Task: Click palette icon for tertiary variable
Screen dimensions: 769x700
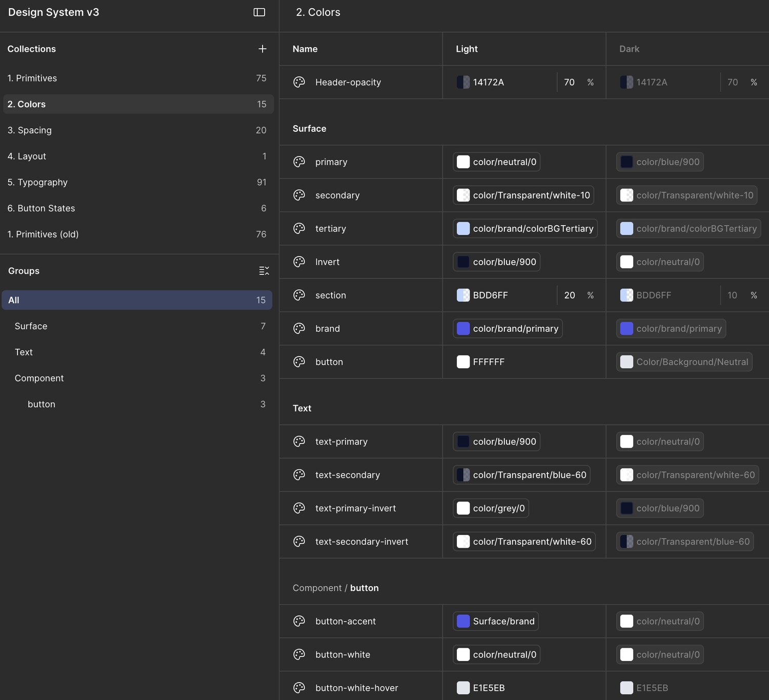Action: [x=299, y=228]
